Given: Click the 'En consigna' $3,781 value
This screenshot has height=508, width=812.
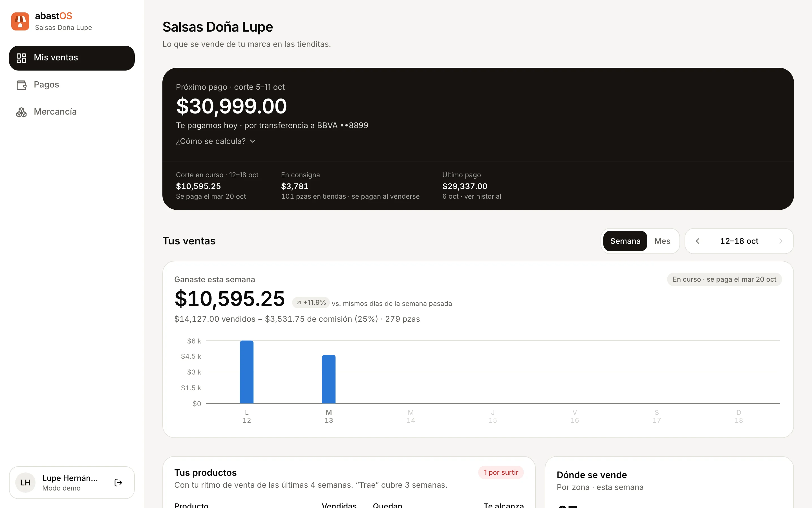Looking at the screenshot, I should coord(295,186).
